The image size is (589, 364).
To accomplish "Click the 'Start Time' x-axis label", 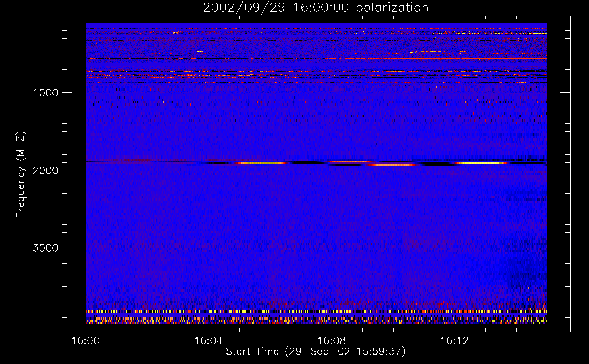I will pyautogui.click(x=315, y=352).
